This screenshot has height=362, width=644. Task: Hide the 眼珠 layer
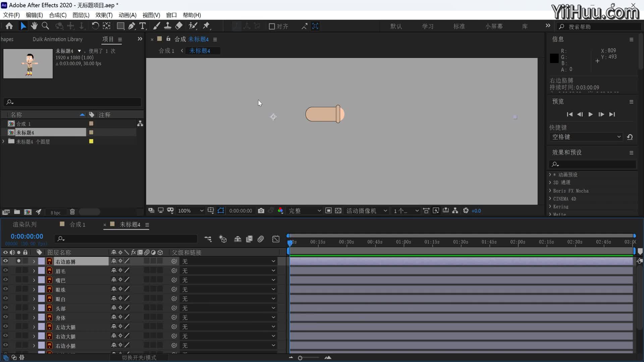pos(5,289)
